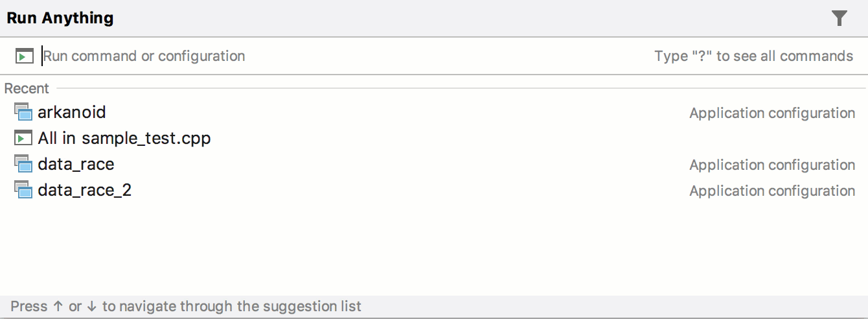868x319 pixels.
Task: Click the icon next to All in sample_test.cpp
Action: click(x=23, y=138)
